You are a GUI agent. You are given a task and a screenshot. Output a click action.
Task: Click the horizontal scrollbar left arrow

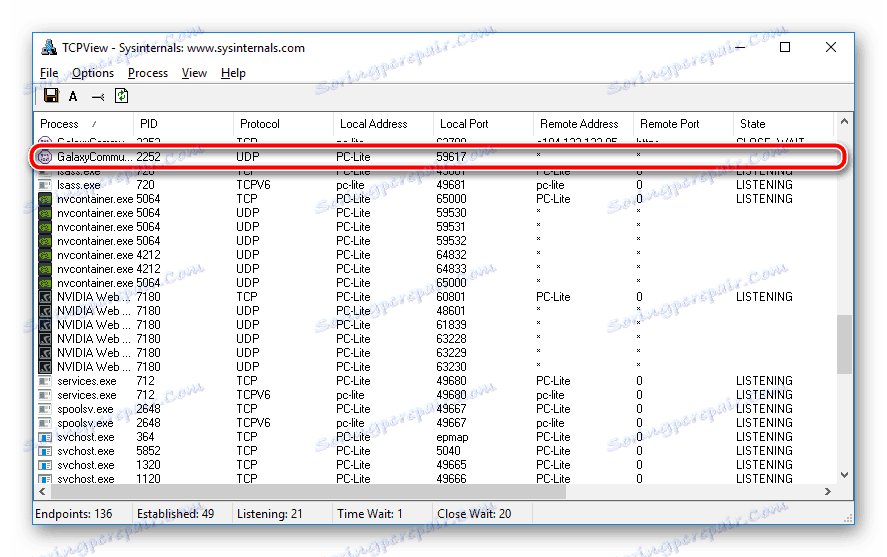tap(42, 491)
